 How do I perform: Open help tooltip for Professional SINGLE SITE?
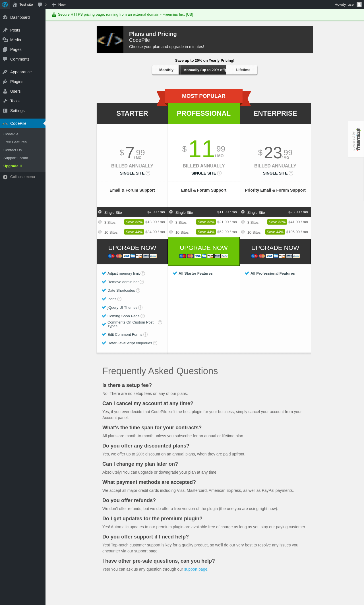[x=219, y=173]
